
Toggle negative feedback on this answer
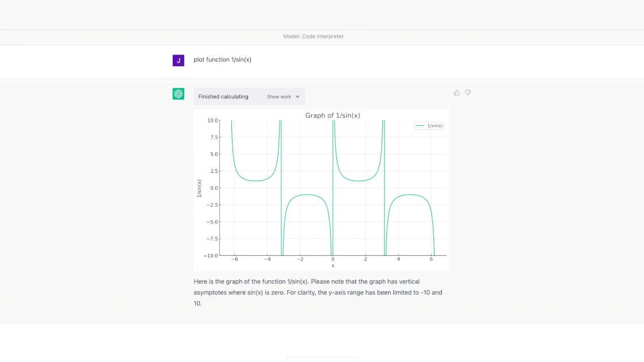pyautogui.click(x=468, y=93)
